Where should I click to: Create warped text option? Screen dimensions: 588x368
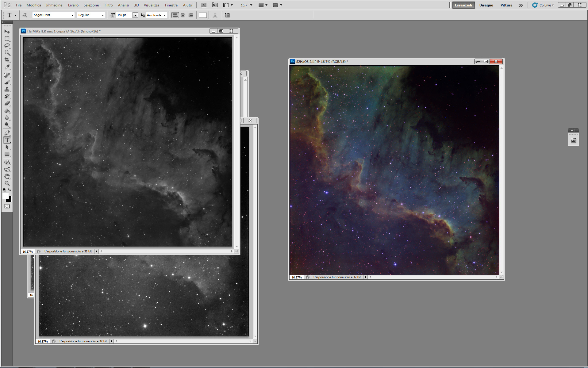coord(215,15)
